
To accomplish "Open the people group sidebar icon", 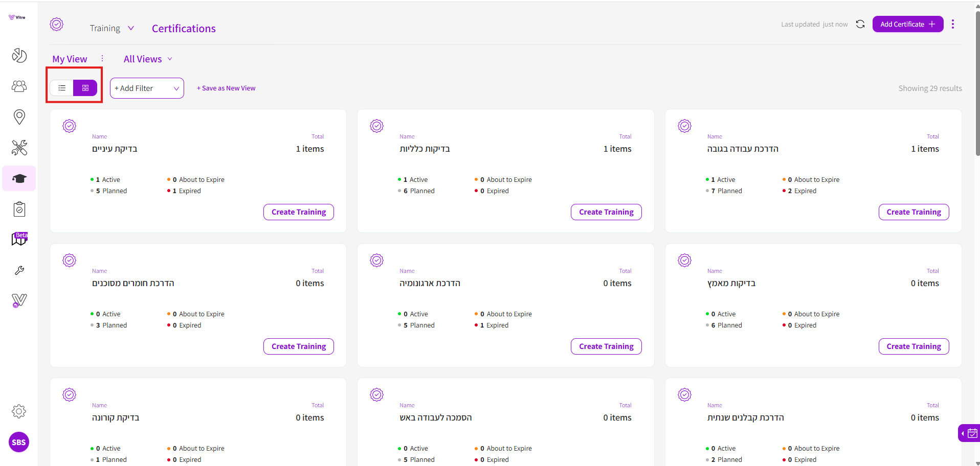I will pos(19,86).
